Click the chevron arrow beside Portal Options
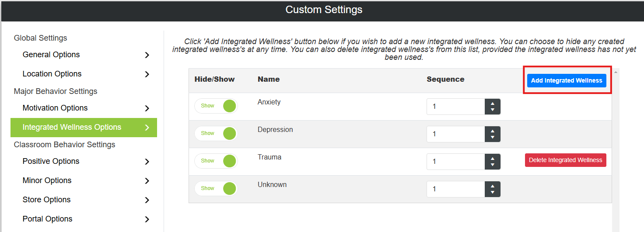This screenshot has width=644, height=232. 147,219
